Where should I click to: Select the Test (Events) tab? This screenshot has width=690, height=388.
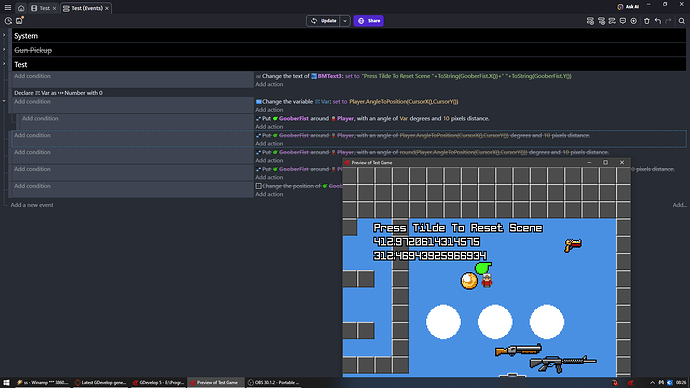pyautogui.click(x=86, y=8)
